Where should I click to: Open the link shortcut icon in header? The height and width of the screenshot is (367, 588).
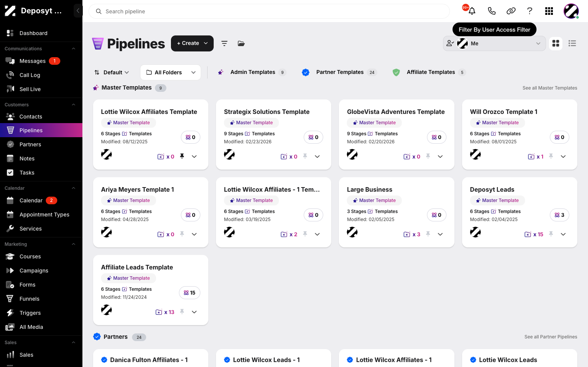pos(511,11)
